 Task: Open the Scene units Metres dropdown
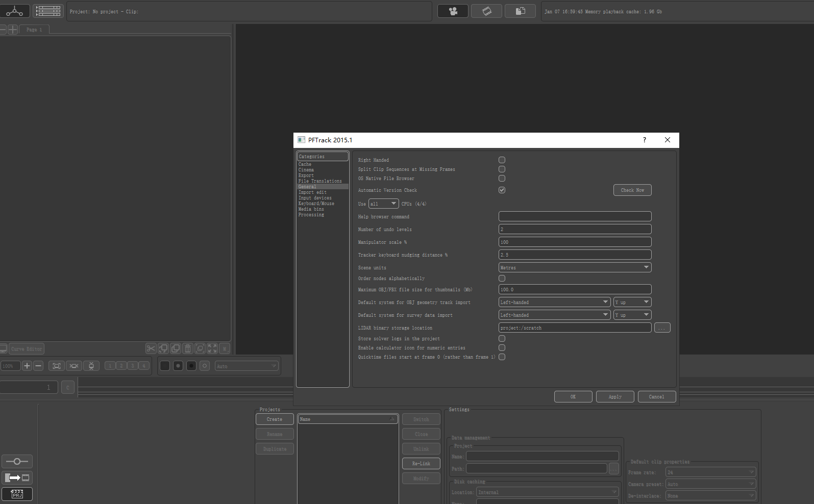point(575,268)
